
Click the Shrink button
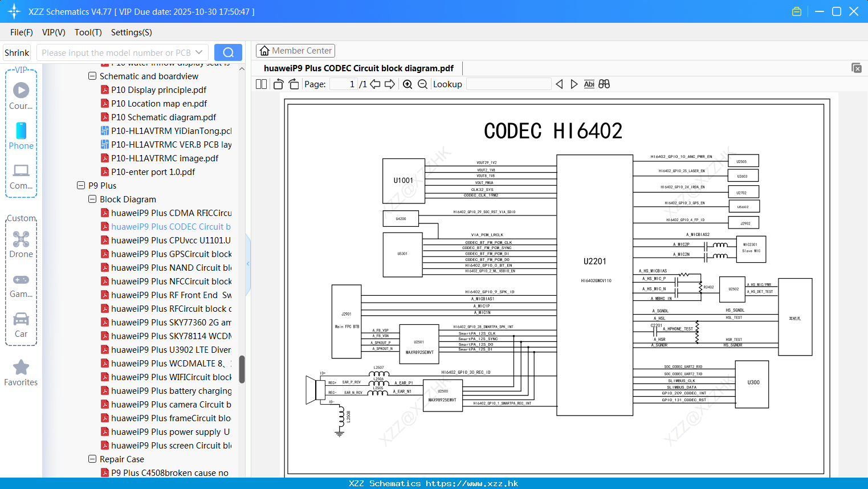[x=17, y=52]
